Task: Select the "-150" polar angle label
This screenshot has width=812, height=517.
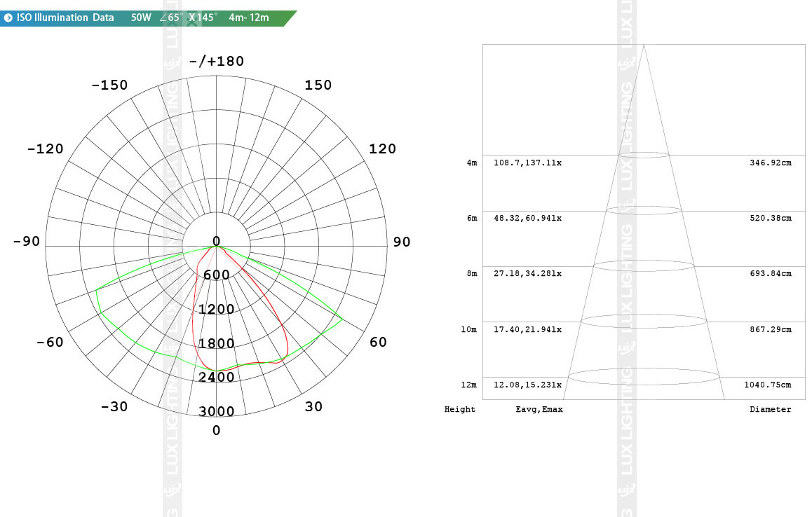Action: pos(109,85)
